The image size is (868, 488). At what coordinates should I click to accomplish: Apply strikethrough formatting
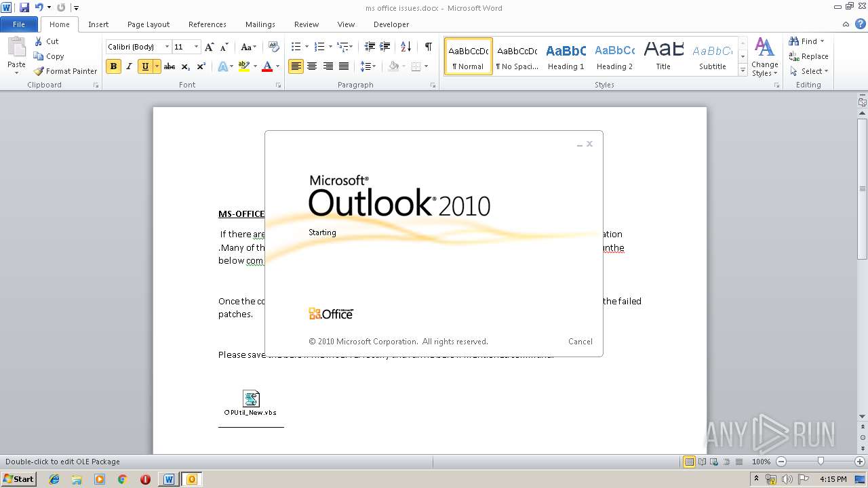click(x=170, y=66)
